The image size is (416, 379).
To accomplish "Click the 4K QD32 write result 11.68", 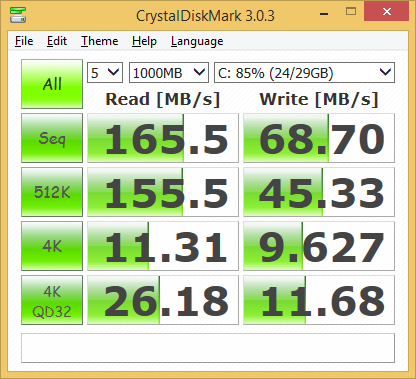I will [319, 300].
